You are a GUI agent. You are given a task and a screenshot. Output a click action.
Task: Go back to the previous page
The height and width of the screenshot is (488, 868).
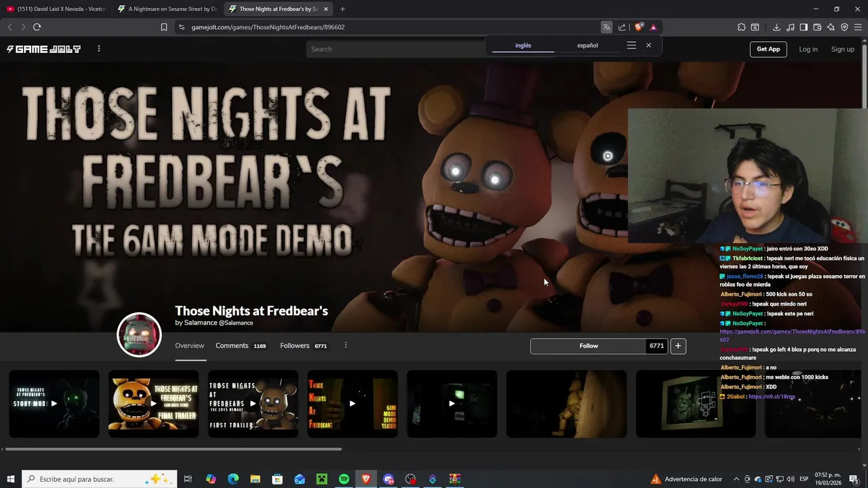click(x=9, y=27)
